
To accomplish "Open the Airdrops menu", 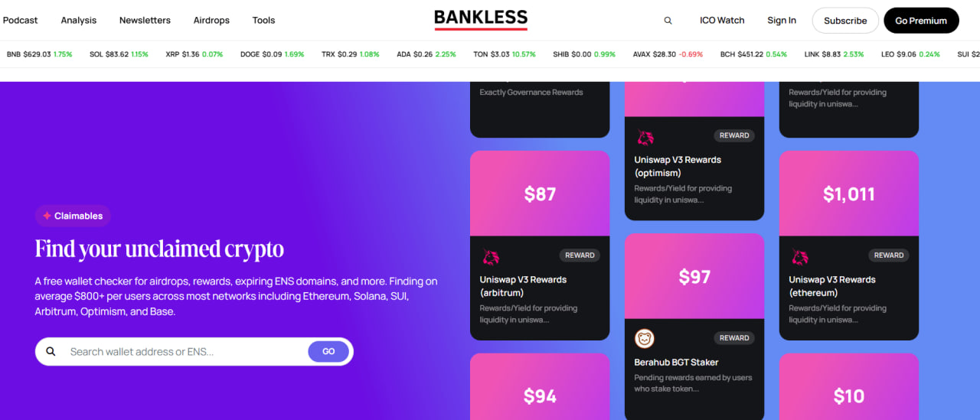I will pyautogui.click(x=211, y=21).
